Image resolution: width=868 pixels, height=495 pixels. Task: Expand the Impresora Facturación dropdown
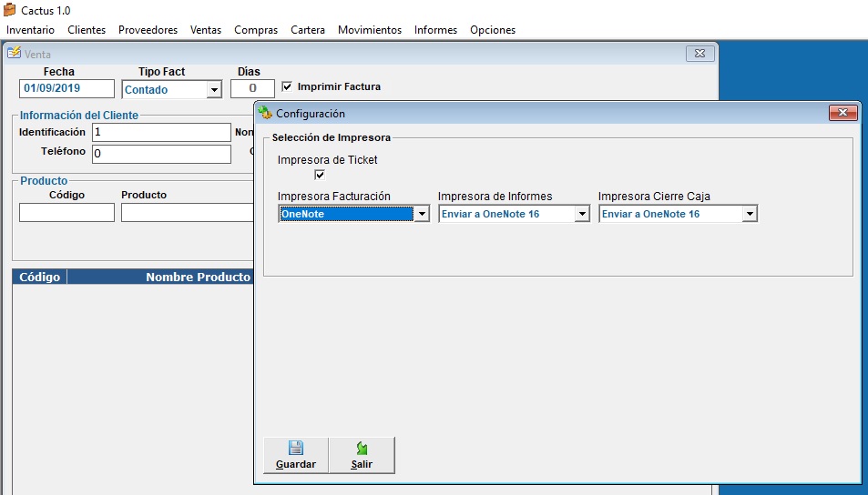coord(421,215)
